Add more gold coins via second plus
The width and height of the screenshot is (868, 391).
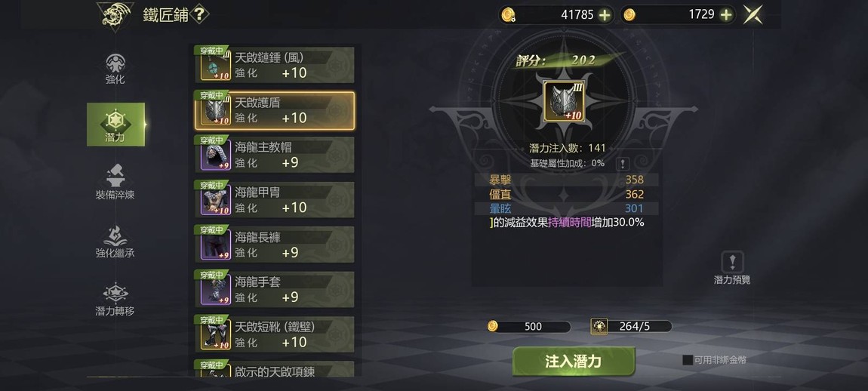726,15
